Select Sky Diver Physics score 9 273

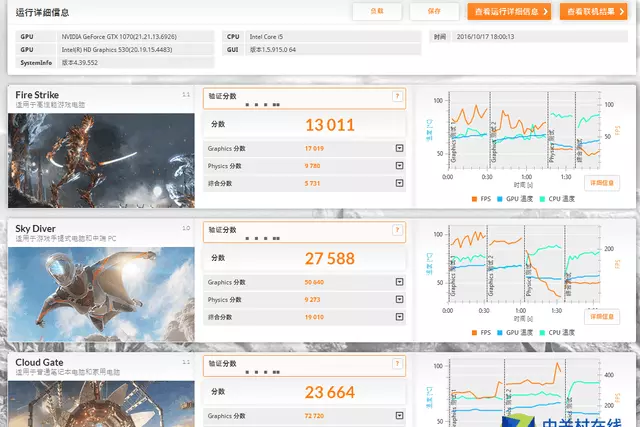312,300
